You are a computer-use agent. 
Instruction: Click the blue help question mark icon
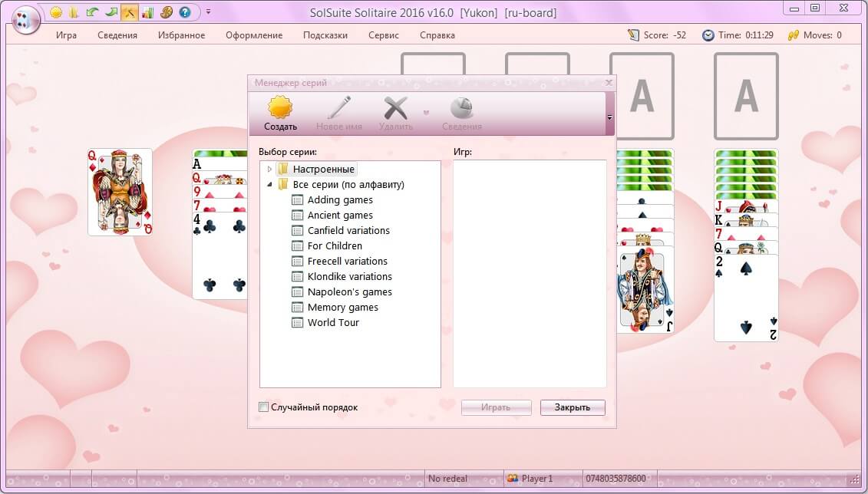coord(185,12)
